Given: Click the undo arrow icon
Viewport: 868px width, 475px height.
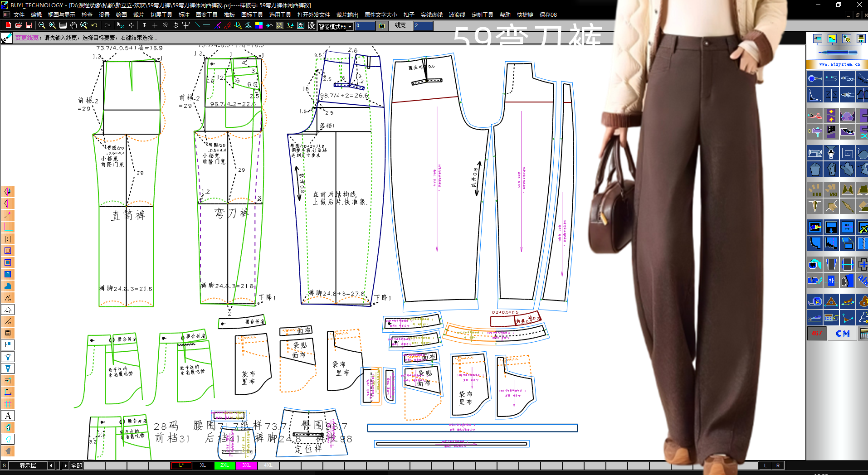Looking at the screenshot, I should coord(94,25).
